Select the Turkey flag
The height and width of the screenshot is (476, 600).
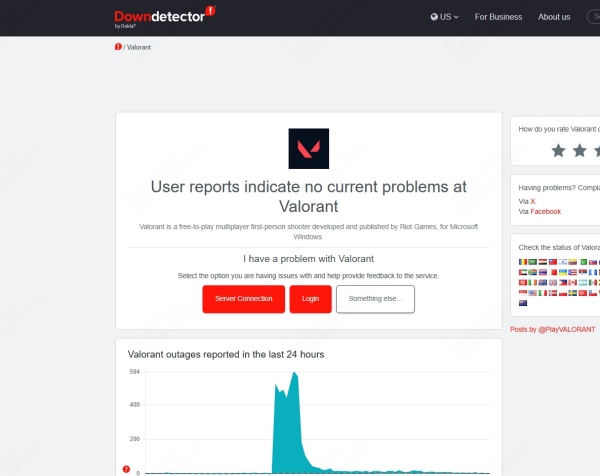pyautogui.click(x=583, y=293)
